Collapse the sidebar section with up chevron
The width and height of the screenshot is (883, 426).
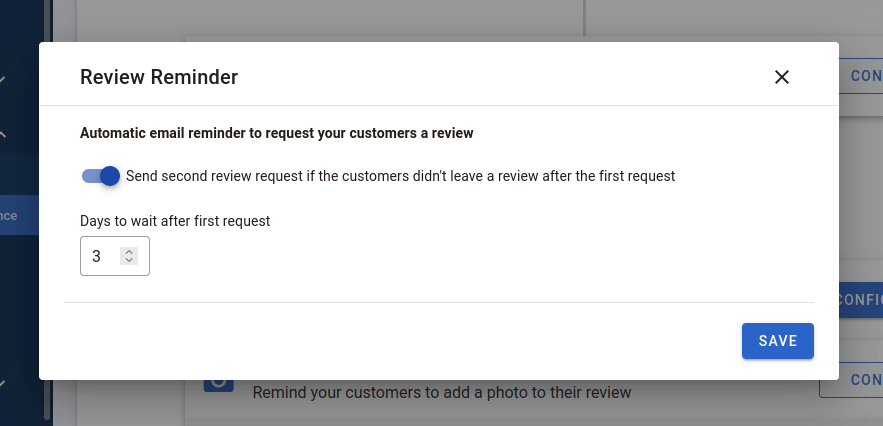(x=2, y=135)
